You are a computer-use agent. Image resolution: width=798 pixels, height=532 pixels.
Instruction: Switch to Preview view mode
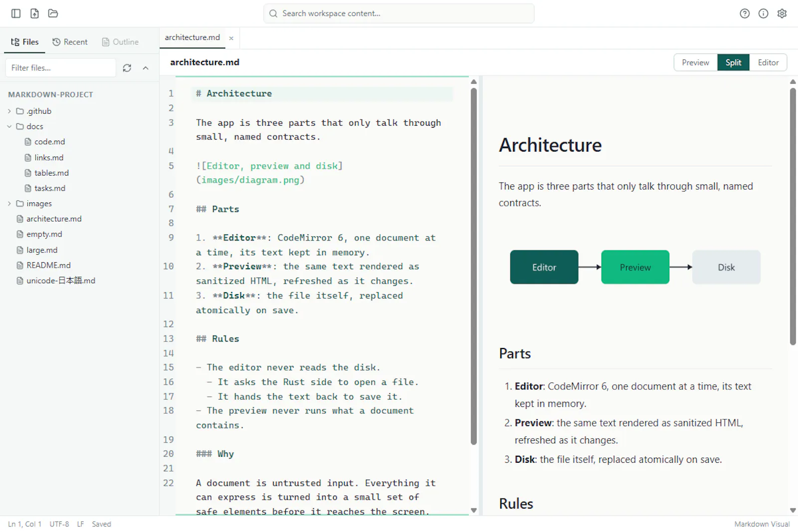695,62
